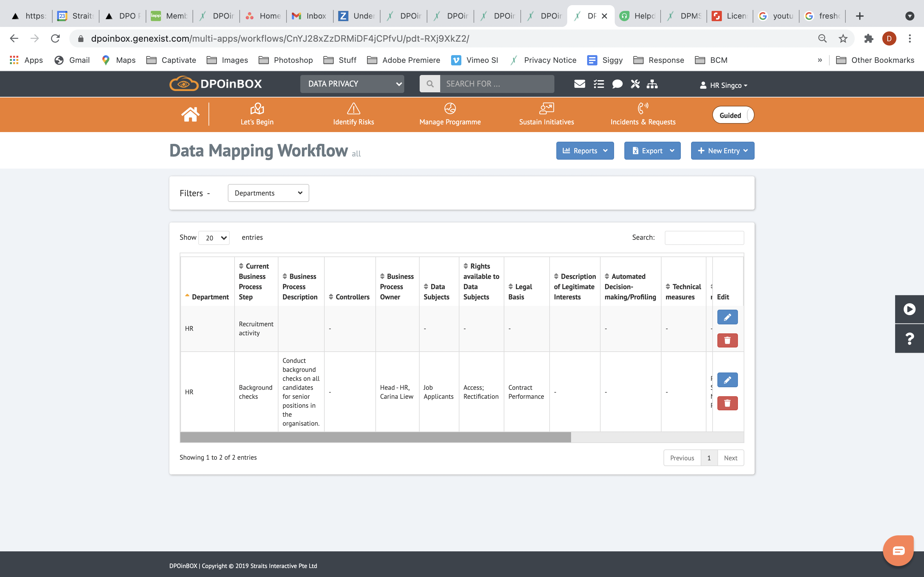Open the task checklist icon
The height and width of the screenshot is (577, 924).
[598, 84]
